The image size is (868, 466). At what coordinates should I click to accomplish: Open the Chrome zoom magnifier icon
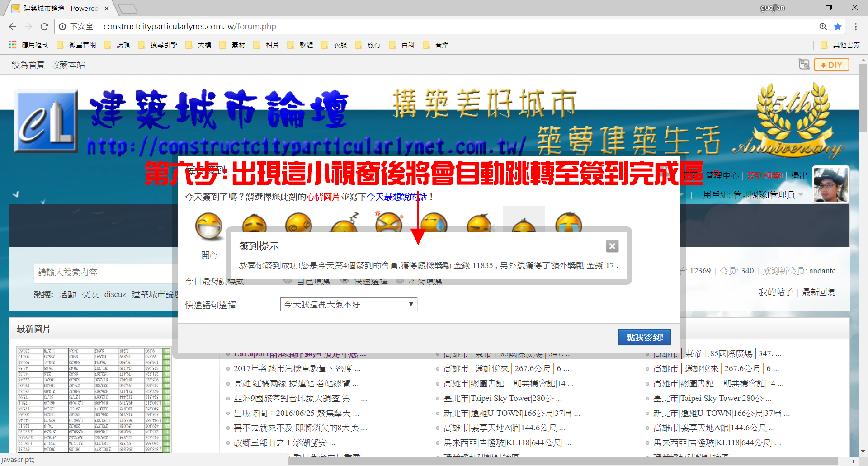(x=823, y=27)
